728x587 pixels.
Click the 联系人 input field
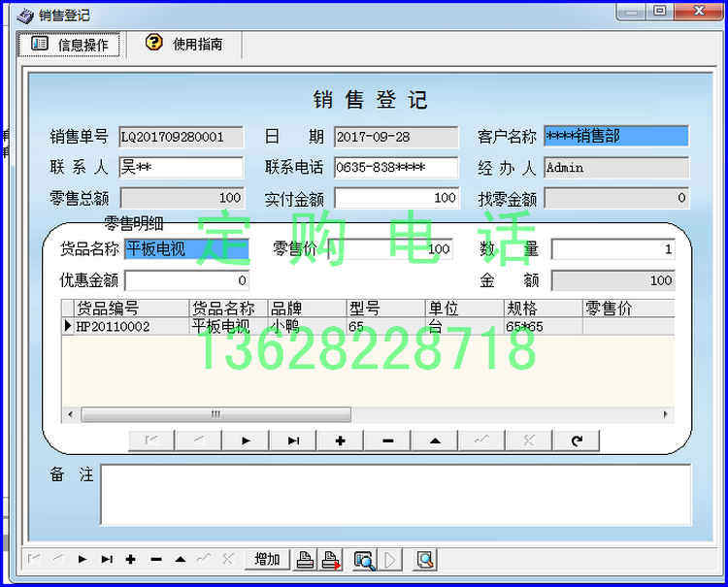[182, 167]
